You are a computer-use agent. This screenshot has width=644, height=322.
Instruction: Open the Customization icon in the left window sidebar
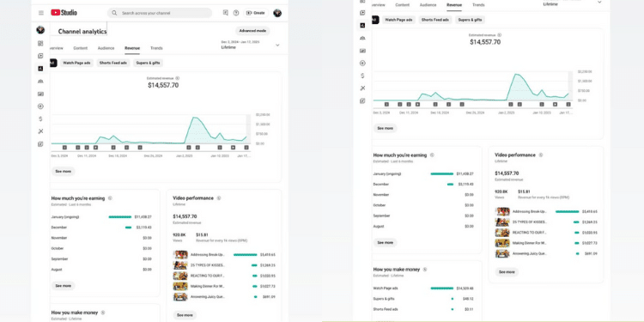[40, 131]
